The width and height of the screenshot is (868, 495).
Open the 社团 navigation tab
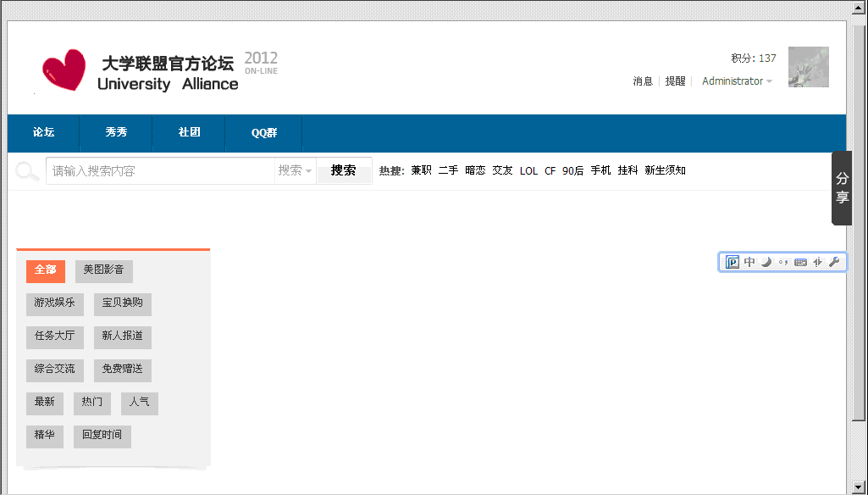point(190,133)
